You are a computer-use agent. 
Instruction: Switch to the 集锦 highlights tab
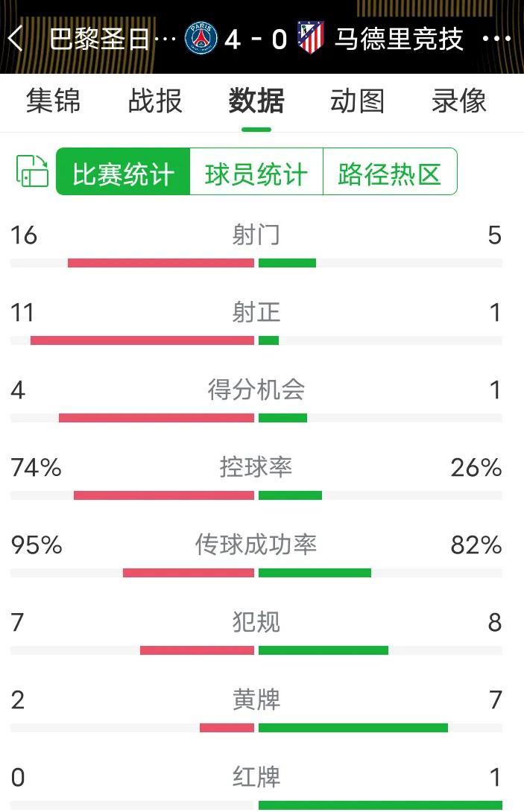pos(54,101)
